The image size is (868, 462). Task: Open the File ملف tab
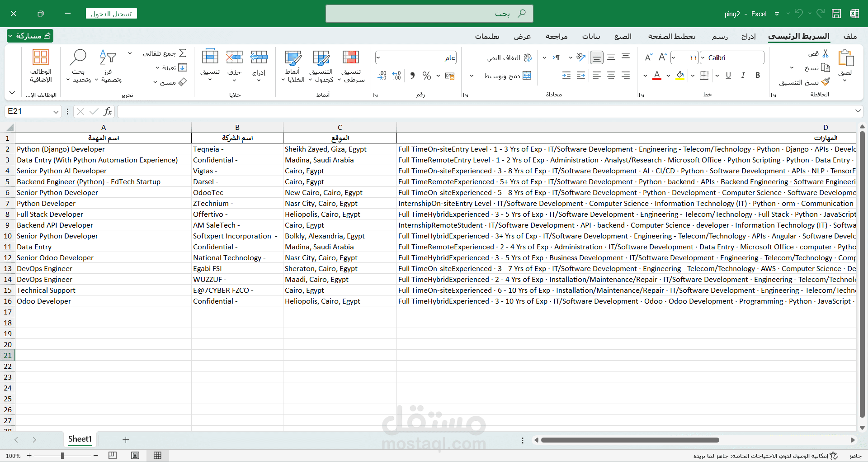pyautogui.click(x=850, y=36)
